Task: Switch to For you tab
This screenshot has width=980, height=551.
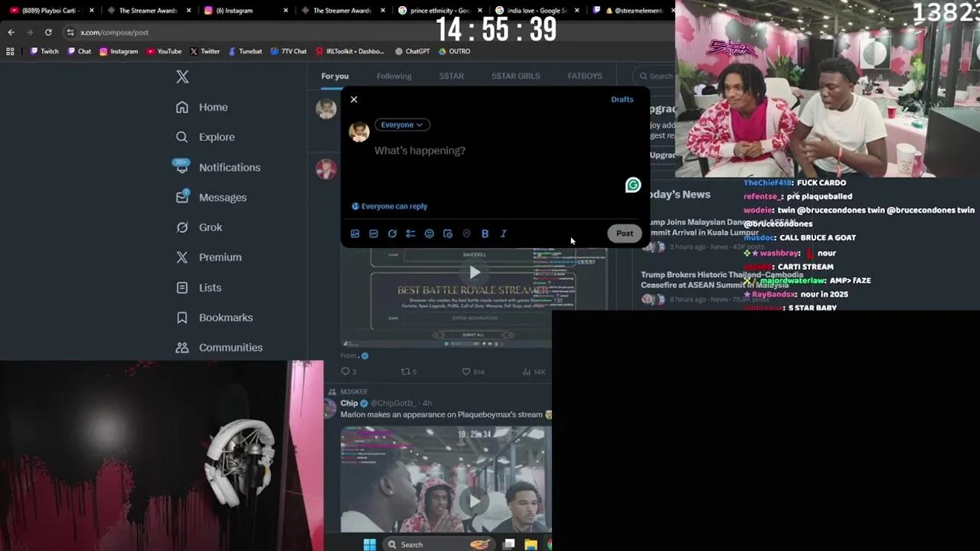Action: [x=335, y=76]
